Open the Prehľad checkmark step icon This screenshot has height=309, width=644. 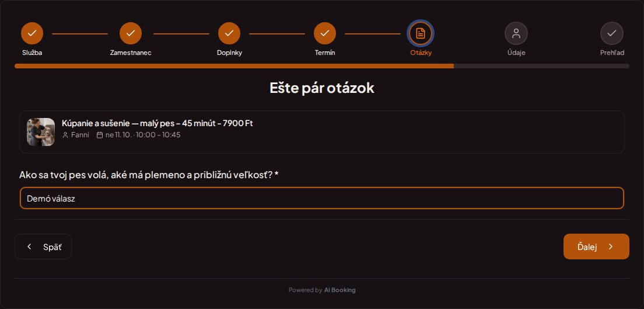(612, 33)
